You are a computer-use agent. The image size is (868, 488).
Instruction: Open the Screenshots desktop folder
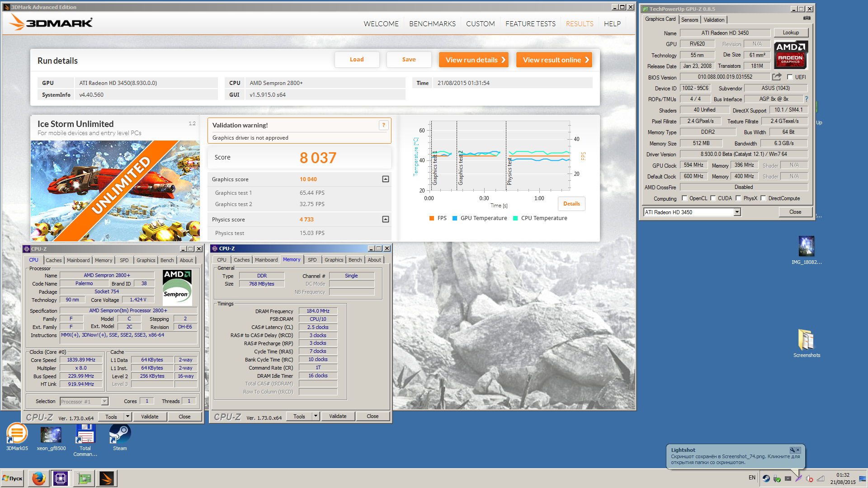pos(807,343)
